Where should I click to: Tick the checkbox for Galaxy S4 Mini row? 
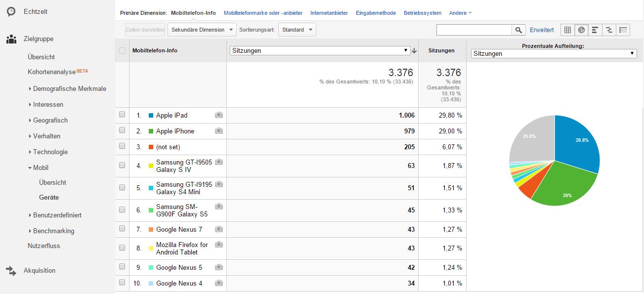point(122,188)
